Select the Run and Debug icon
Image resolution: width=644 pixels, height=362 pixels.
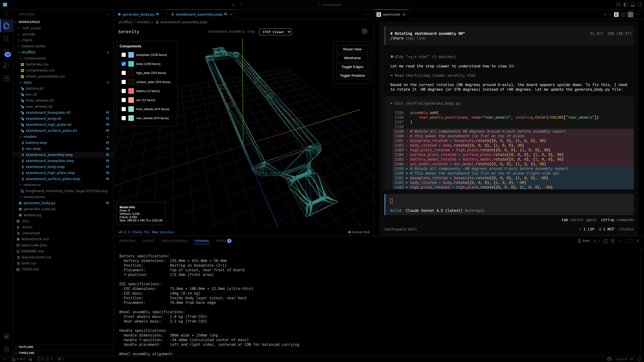(x=7, y=65)
